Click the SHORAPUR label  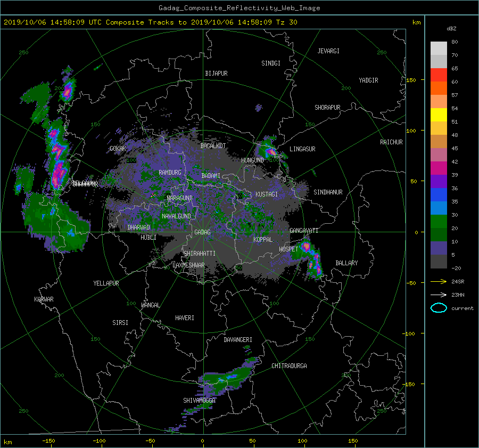pyautogui.click(x=327, y=108)
